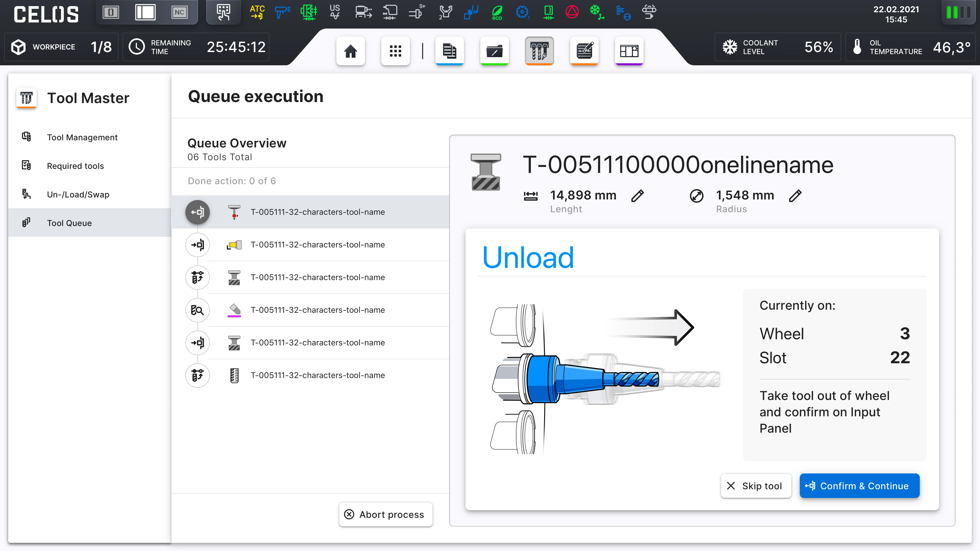Select the split-pane view mode button
This screenshot has width=980, height=551.
(145, 12)
